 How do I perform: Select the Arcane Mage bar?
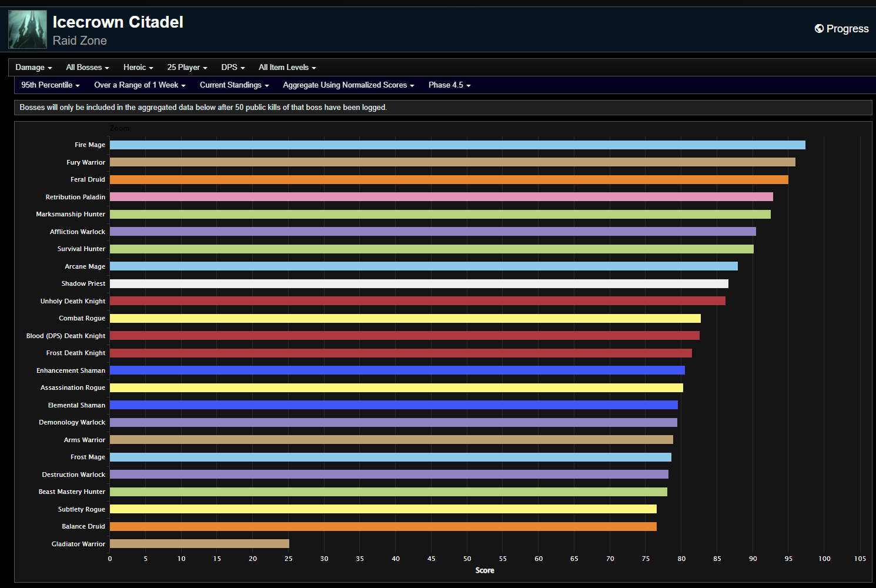coord(424,266)
